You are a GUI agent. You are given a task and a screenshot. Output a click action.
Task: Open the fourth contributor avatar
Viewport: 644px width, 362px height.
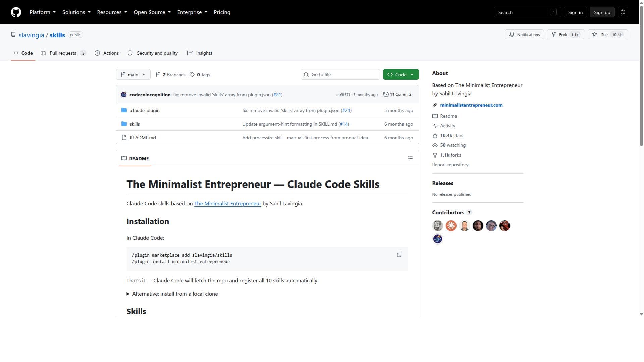pos(478,226)
